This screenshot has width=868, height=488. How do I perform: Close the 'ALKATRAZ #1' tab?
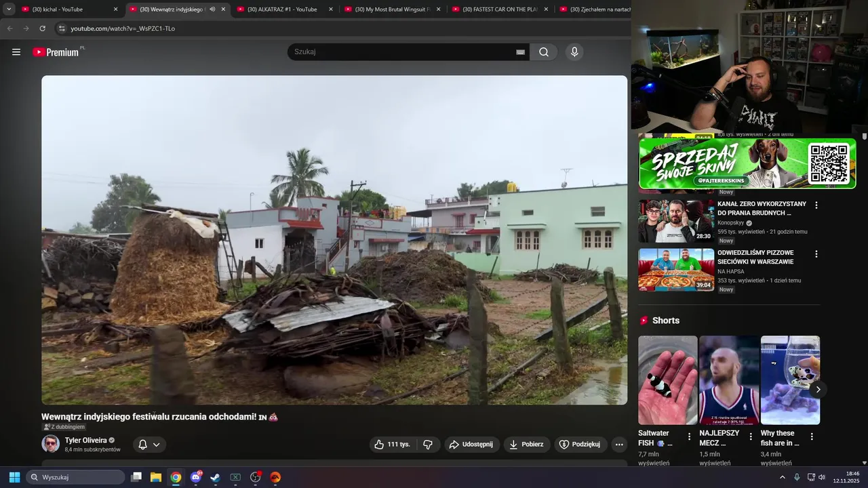331,9
